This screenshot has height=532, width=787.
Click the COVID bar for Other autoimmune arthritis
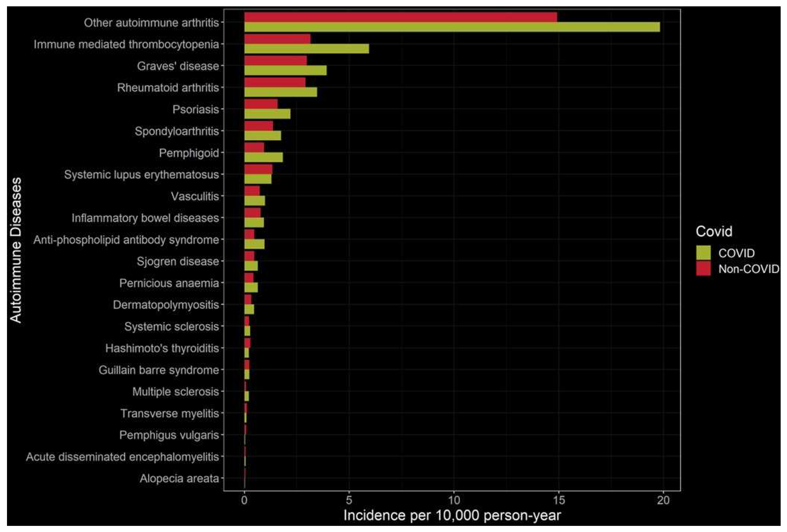[452, 27]
